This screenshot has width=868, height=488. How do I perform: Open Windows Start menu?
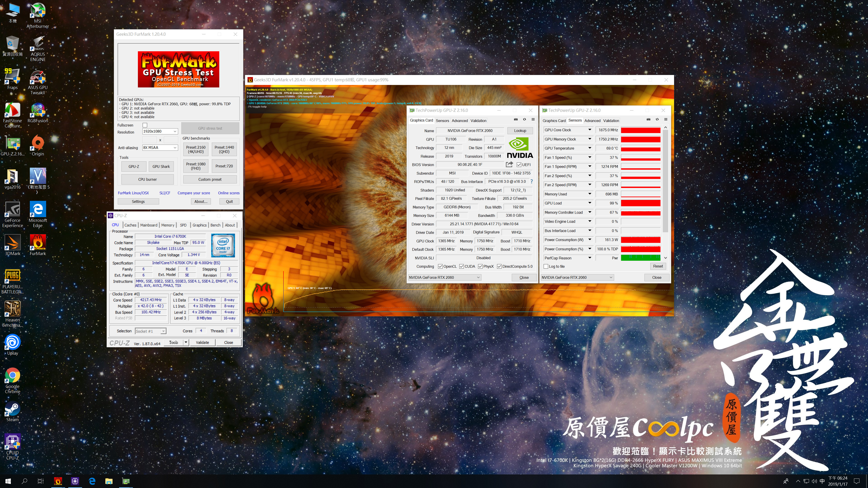[8, 481]
